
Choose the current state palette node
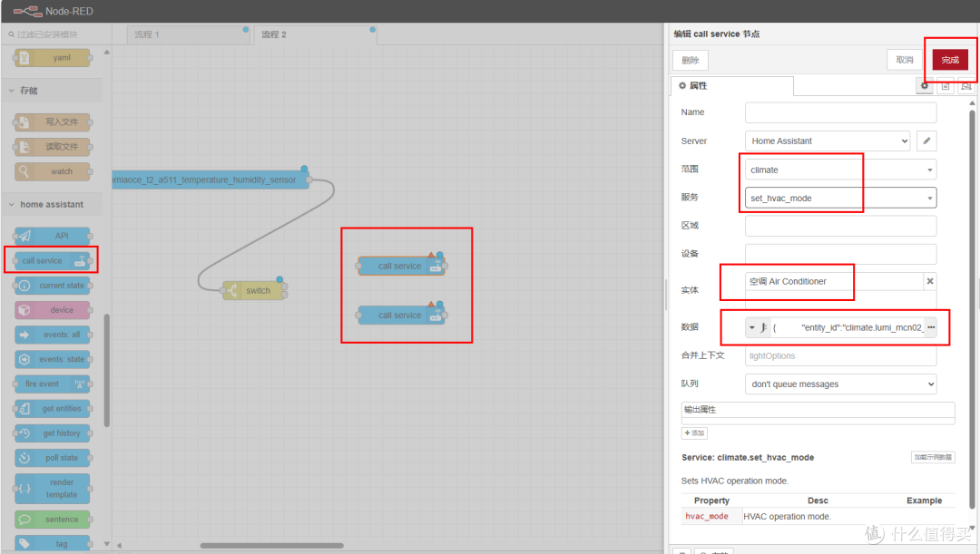click(53, 286)
